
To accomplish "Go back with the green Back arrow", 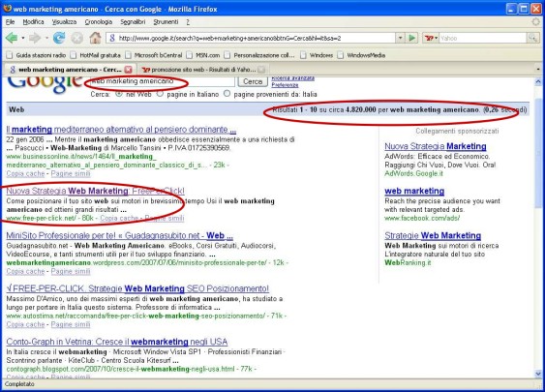I will click(12, 38).
